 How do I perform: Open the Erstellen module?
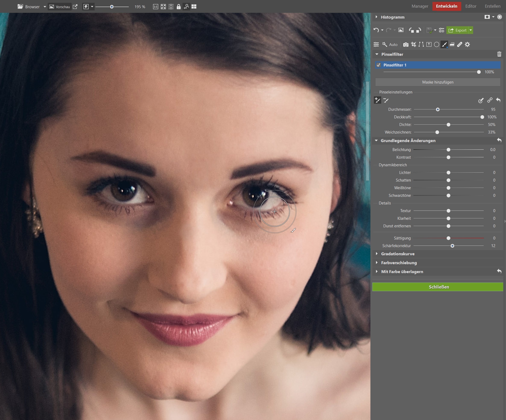(493, 6)
